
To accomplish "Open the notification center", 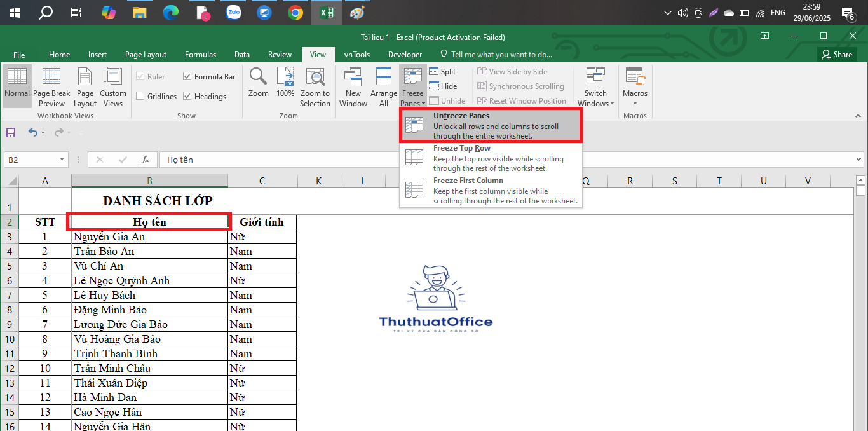I will (847, 13).
